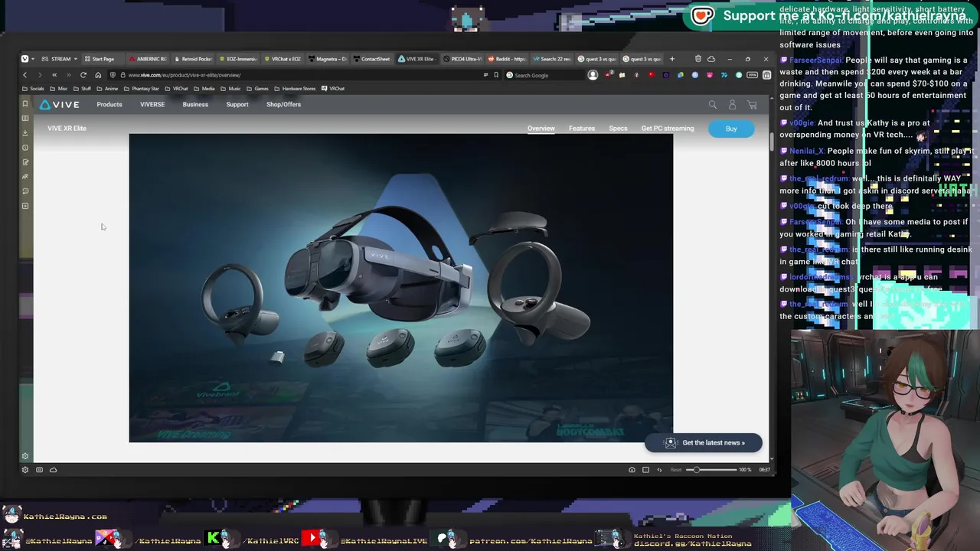Switch to the Retroid Pocket tab
Screen dimensions: 980x551
tap(193, 59)
